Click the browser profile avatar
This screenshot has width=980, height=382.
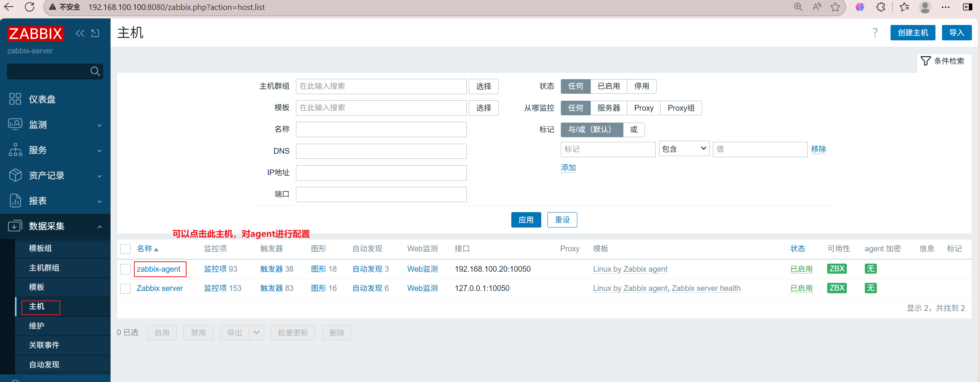point(925,7)
